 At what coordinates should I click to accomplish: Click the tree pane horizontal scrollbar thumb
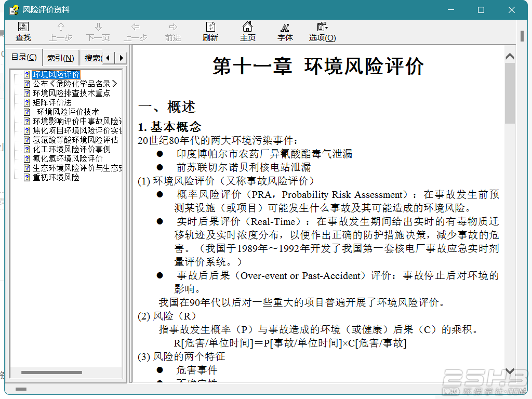(x=51, y=373)
